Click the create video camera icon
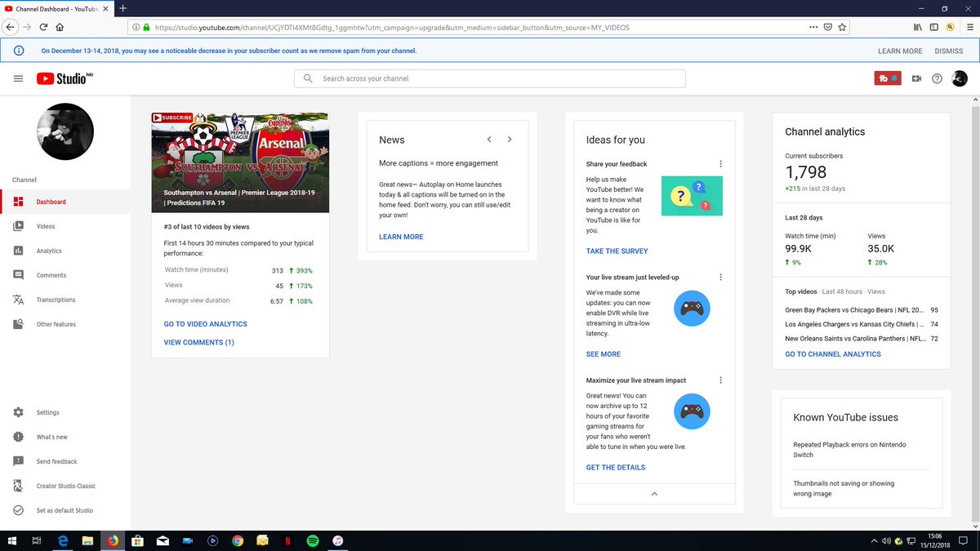Screen dimensions: 980x551 point(916,78)
